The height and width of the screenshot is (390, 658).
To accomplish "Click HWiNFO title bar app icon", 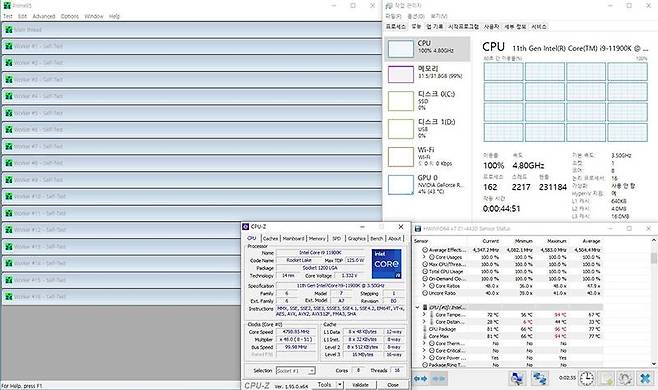I will (418, 229).
